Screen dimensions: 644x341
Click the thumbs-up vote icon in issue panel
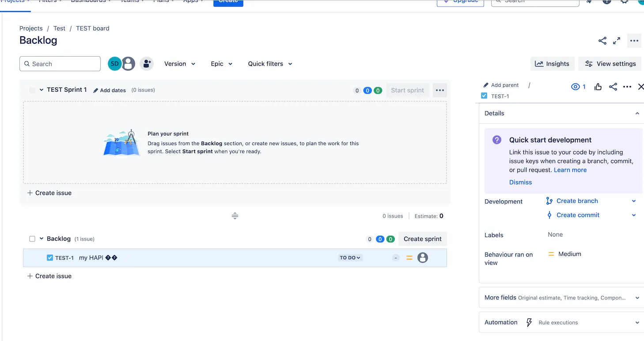[x=598, y=87]
